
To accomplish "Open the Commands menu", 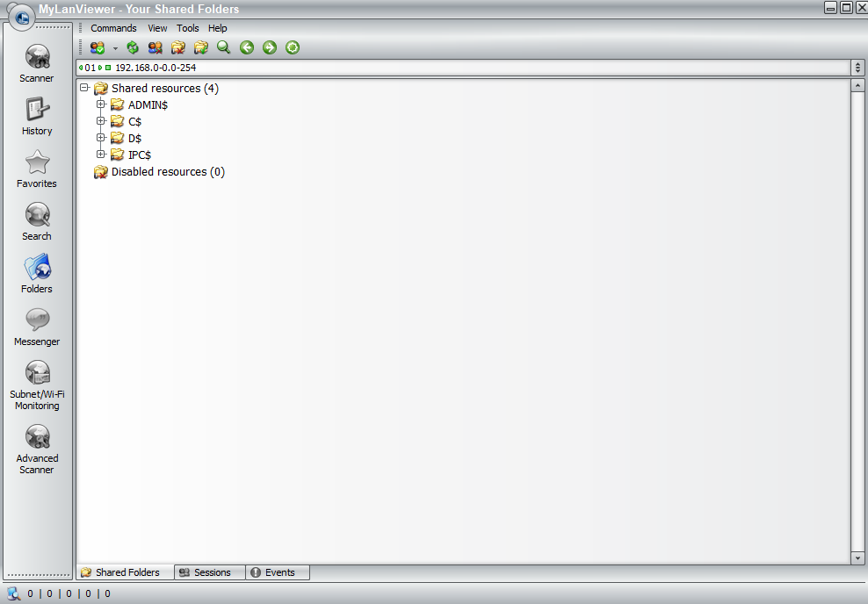I will tap(113, 28).
